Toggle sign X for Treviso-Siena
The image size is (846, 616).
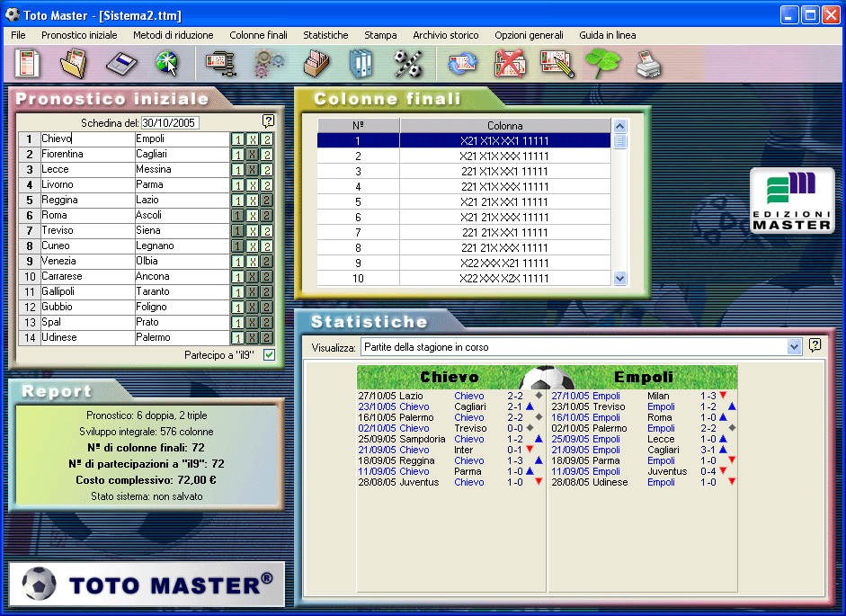coord(252,231)
